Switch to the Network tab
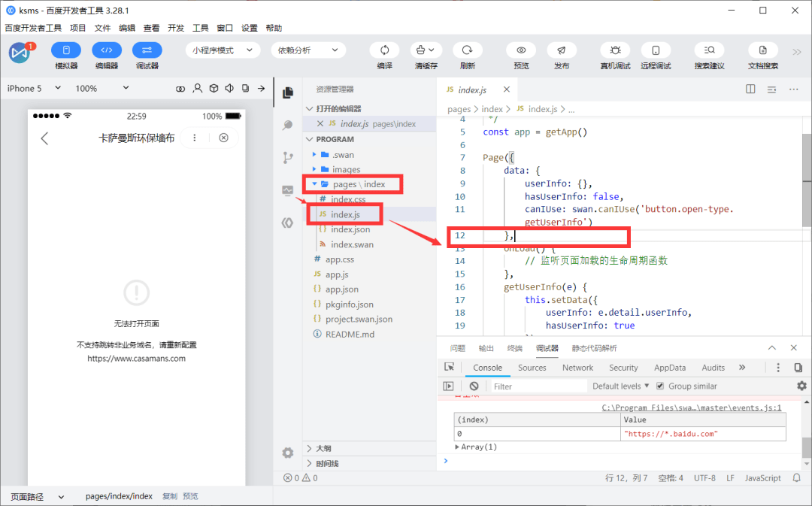This screenshot has width=812, height=506. pos(577,368)
